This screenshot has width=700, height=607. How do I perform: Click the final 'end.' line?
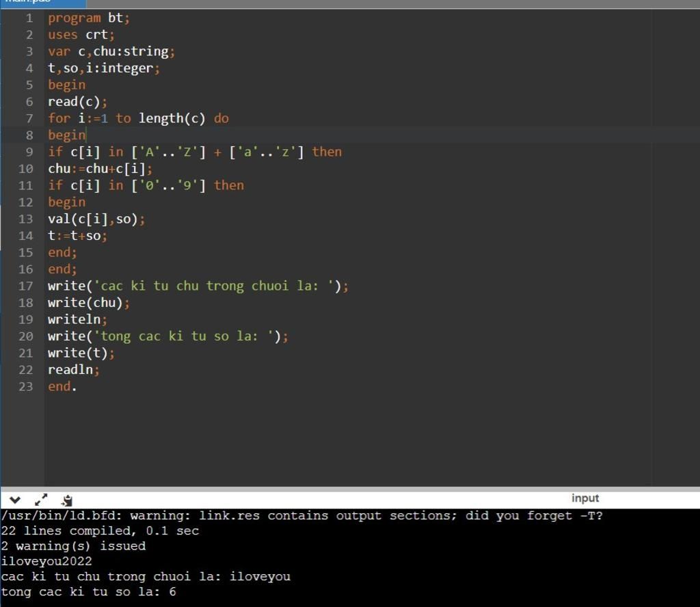[62, 386]
